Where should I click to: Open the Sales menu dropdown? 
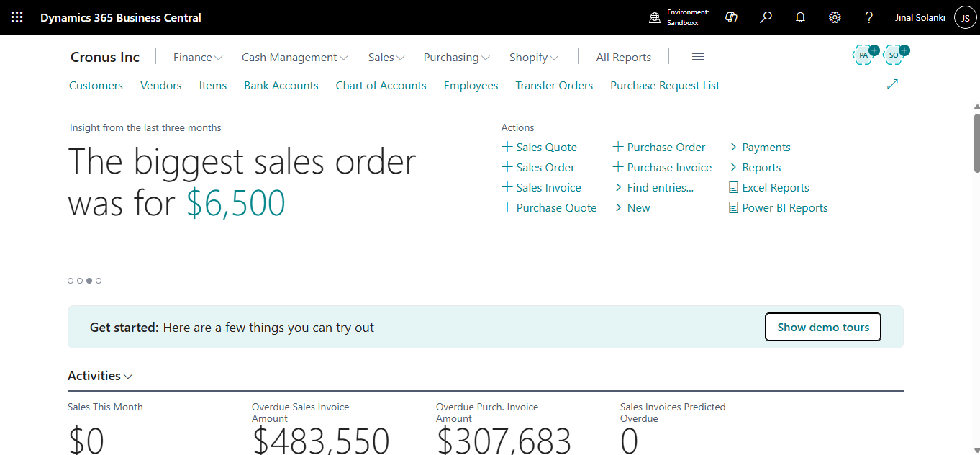point(386,57)
